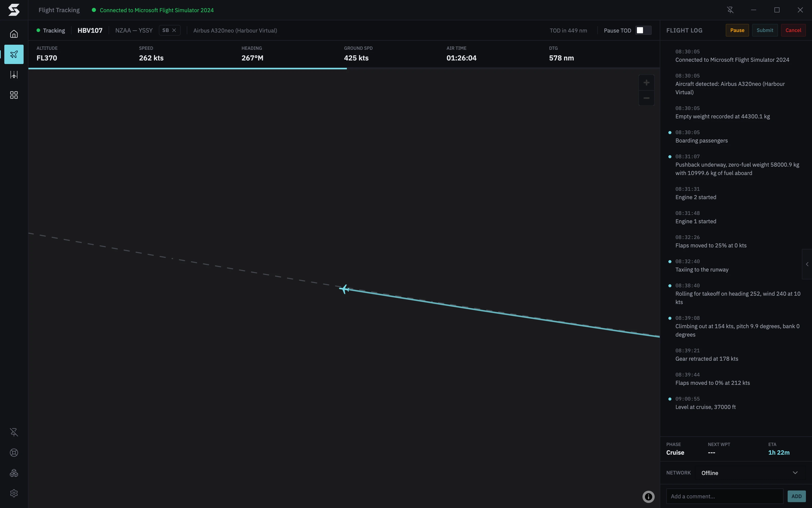Click the NZAA — YSSY route text
This screenshot has height=508, width=812.
click(134, 30)
